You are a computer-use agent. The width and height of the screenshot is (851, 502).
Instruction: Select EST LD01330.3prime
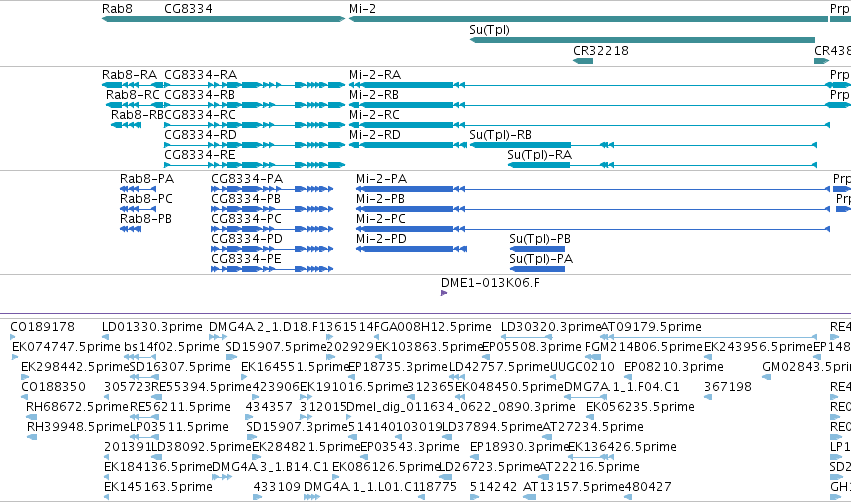point(152,327)
